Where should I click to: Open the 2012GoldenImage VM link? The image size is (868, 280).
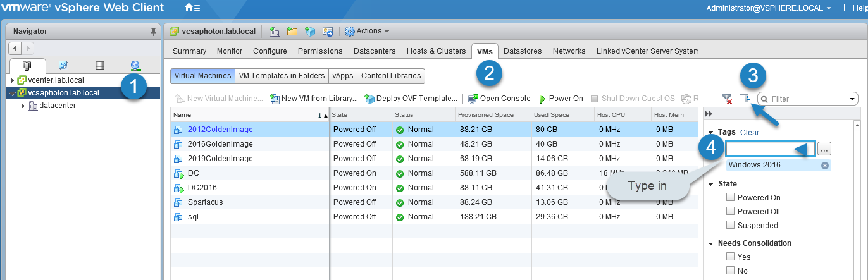[x=220, y=130]
